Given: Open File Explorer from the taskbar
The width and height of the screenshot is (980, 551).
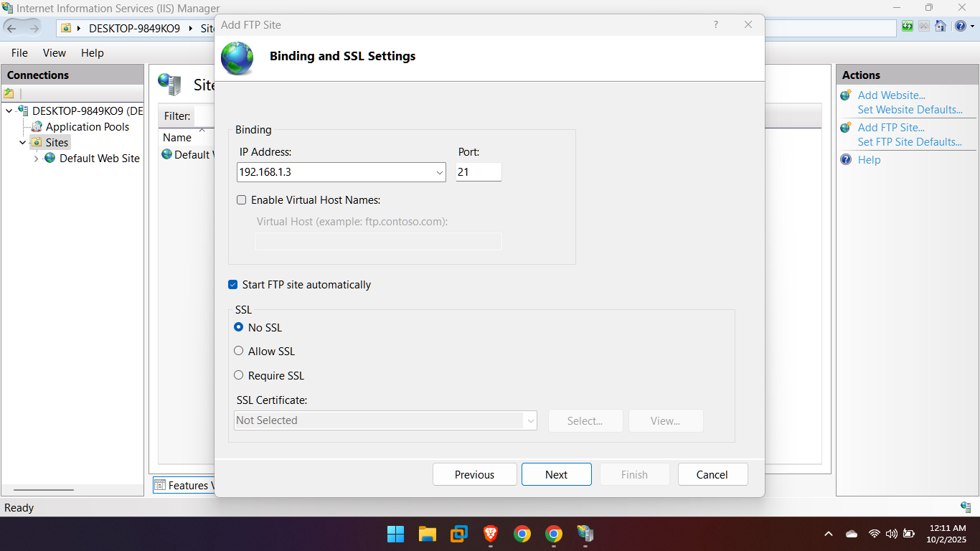Looking at the screenshot, I should (428, 534).
